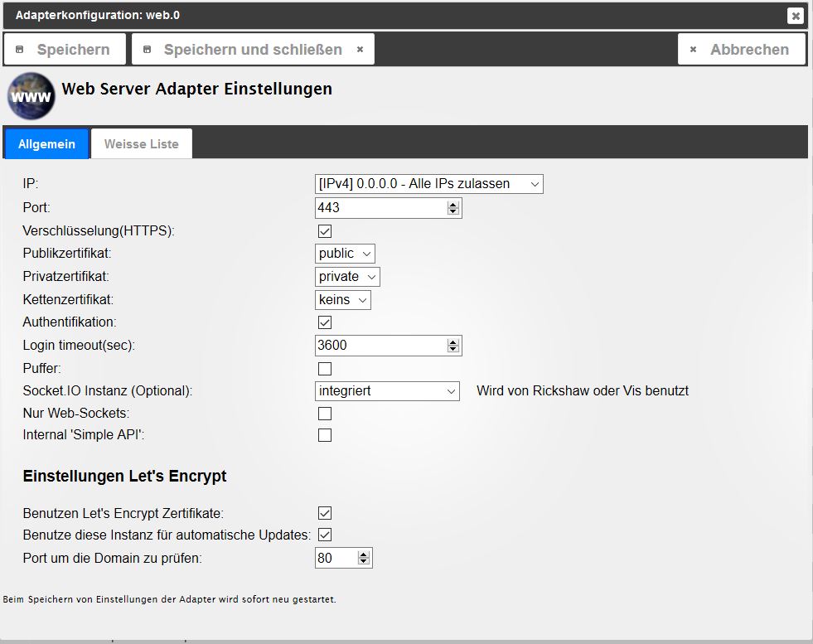Uncheck Benutze diese Instanz für automatische Updates
The image size is (813, 644).
point(325,535)
